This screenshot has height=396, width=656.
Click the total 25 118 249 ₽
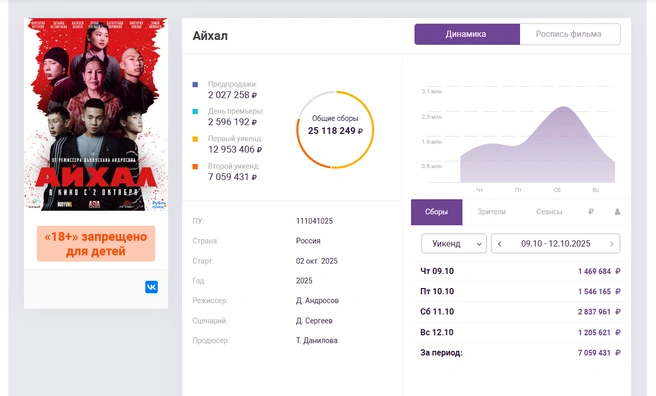coord(335,131)
